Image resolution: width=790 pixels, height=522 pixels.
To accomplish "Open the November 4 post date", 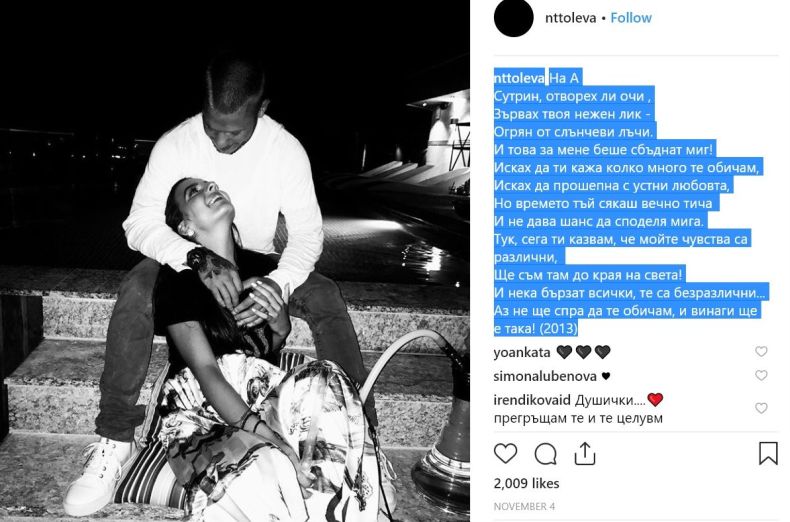I will 524,506.
